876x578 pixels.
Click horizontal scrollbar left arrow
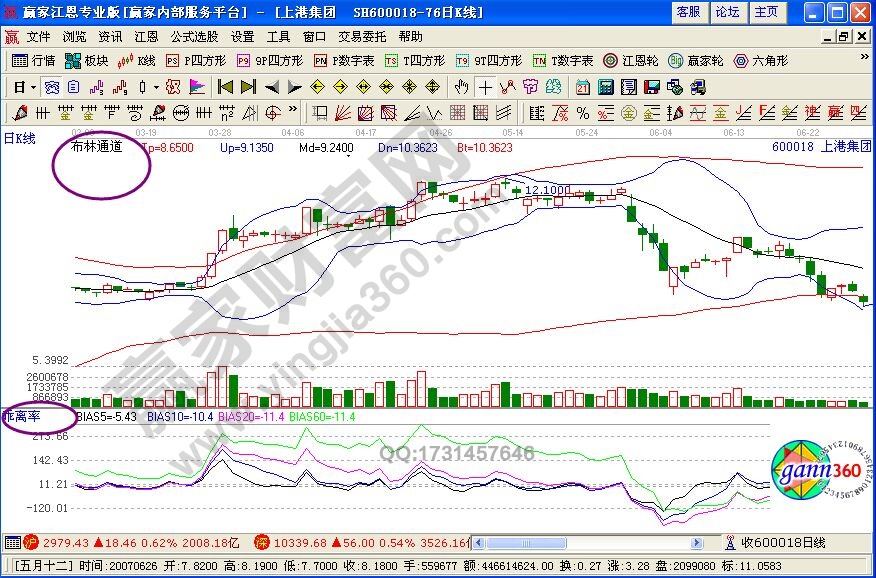pos(479,543)
